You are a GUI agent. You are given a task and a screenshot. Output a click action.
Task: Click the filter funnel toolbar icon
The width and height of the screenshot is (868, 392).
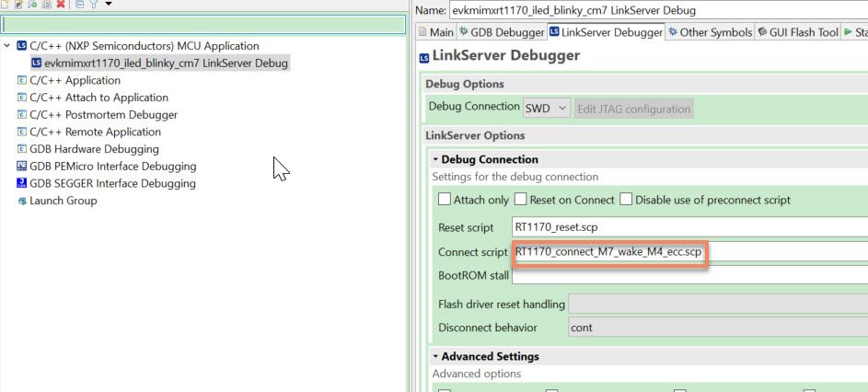(x=94, y=4)
